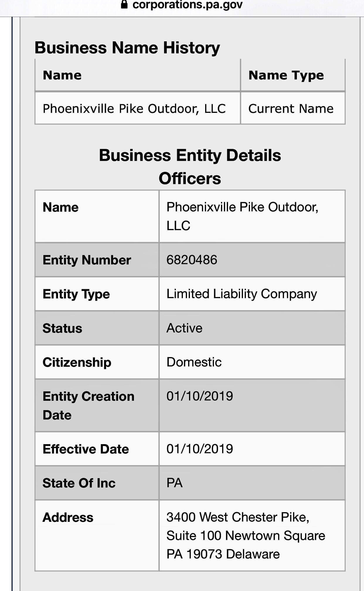Select the Current Name cell

coord(291,109)
